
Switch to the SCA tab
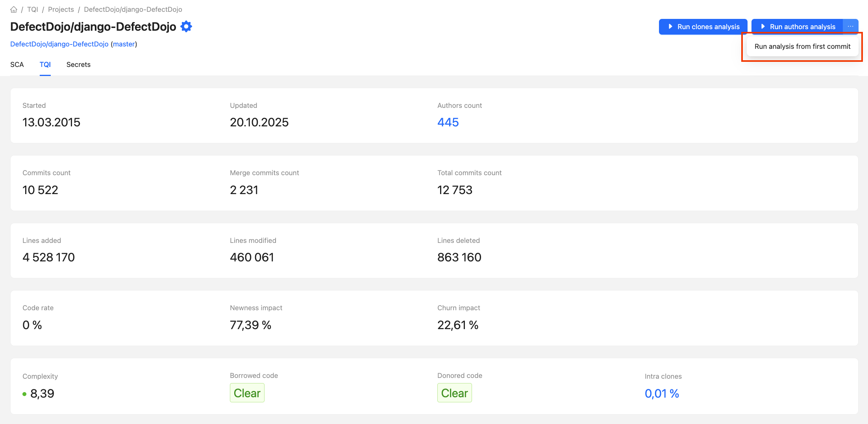17,65
